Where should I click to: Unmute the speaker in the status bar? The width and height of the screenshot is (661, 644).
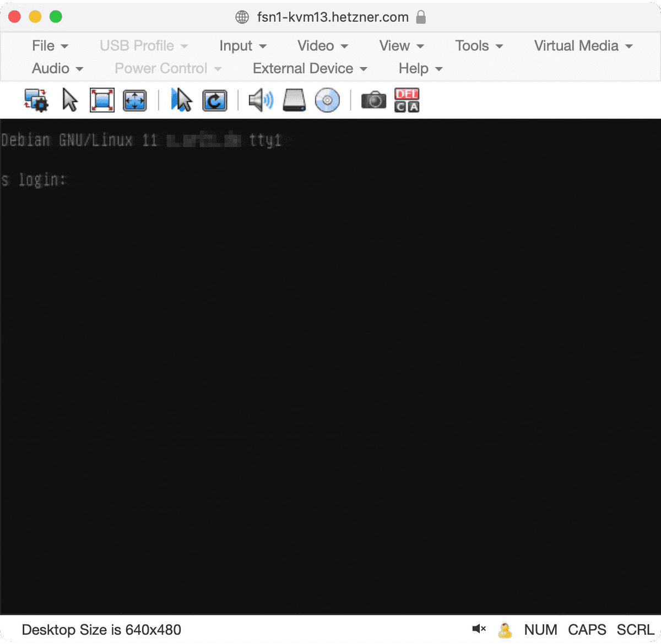[479, 629]
